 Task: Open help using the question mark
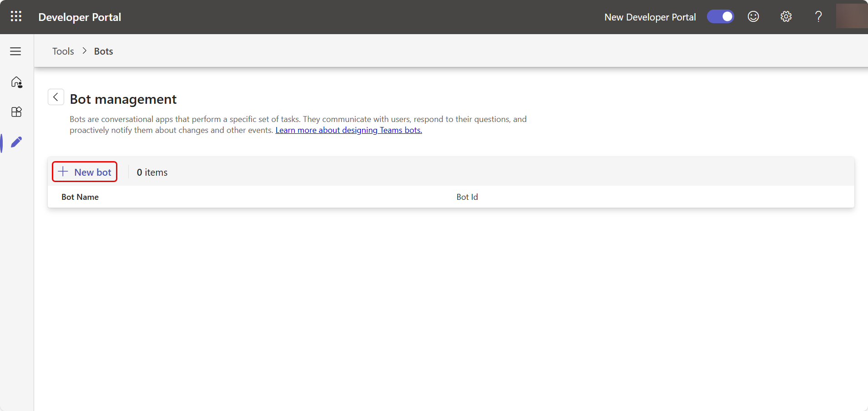coord(818,17)
